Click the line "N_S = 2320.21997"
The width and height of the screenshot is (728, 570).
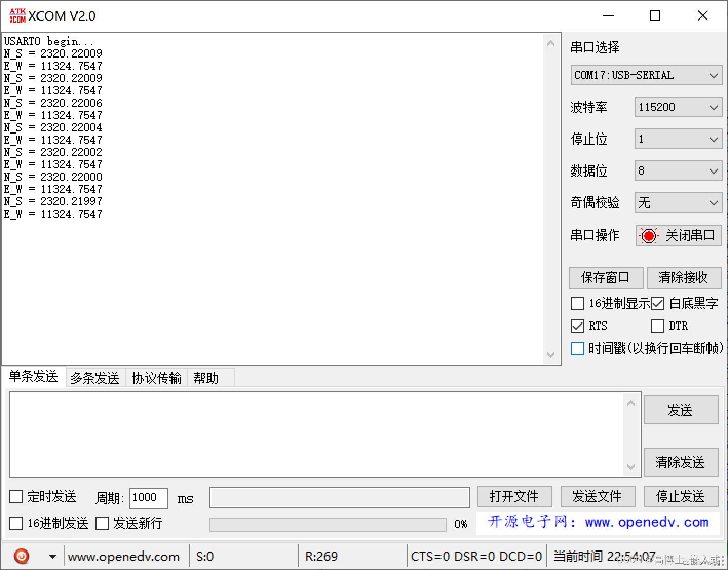pos(53,201)
